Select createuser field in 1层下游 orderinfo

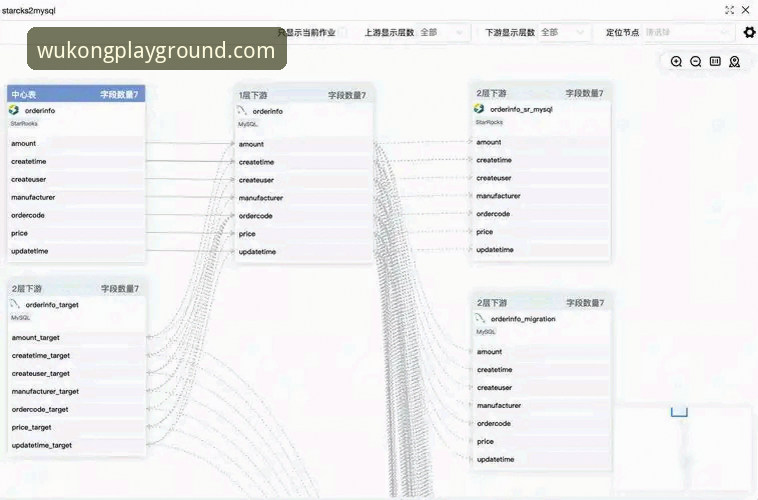(304, 179)
